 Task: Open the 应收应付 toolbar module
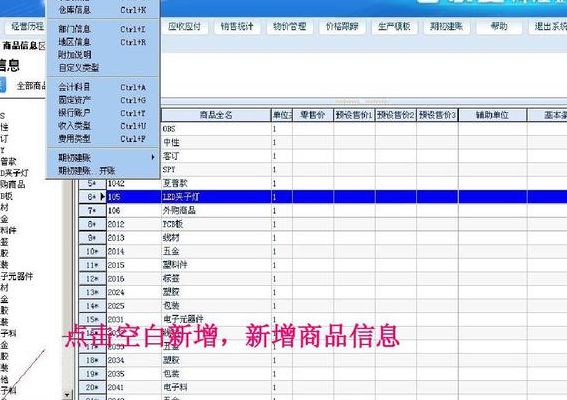[184, 26]
